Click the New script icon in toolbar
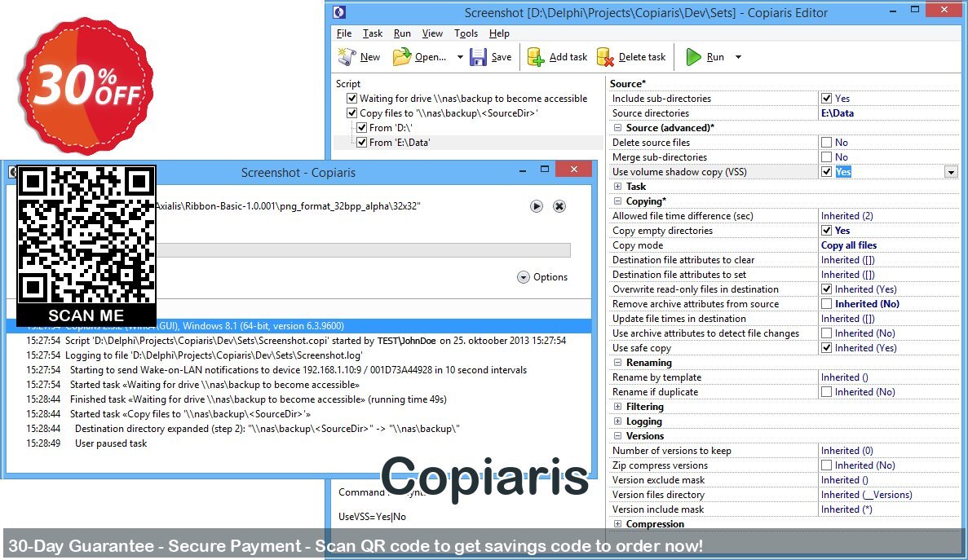 pyautogui.click(x=347, y=57)
